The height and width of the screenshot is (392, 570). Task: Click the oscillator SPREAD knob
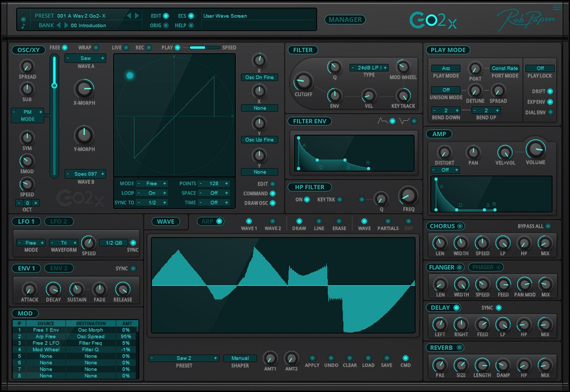tap(27, 66)
